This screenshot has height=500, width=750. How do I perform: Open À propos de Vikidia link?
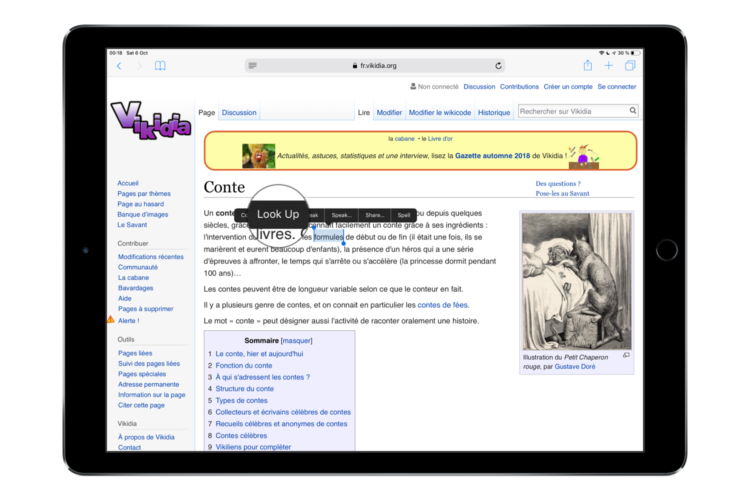[146, 437]
